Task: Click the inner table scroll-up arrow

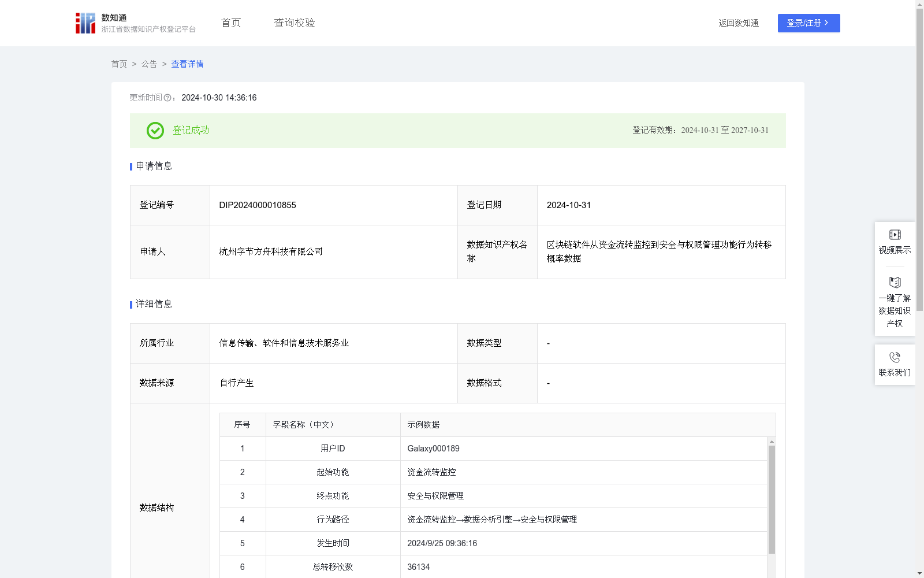Action: (x=772, y=442)
